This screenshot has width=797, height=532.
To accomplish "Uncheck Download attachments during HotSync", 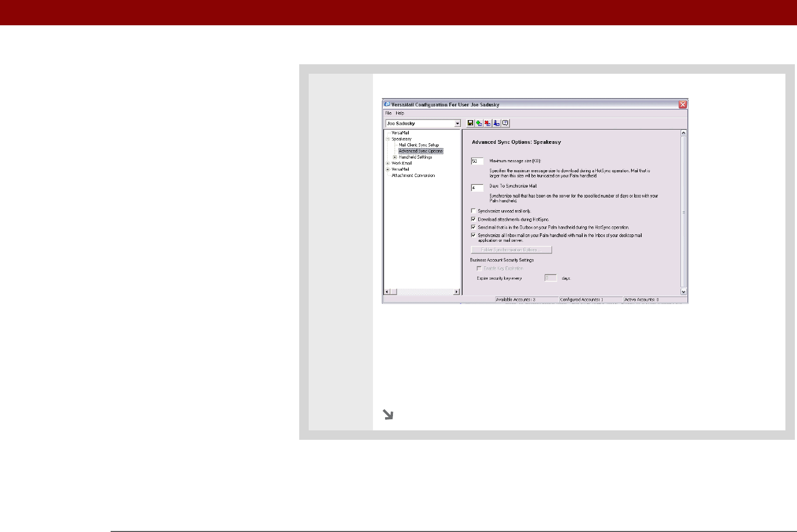I will point(473,219).
